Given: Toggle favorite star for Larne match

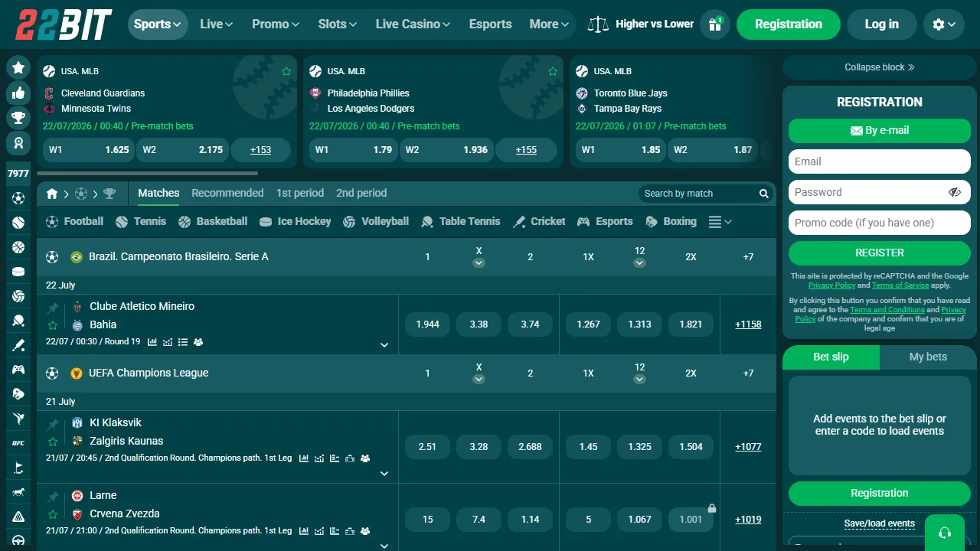Looking at the screenshot, I should click(53, 514).
